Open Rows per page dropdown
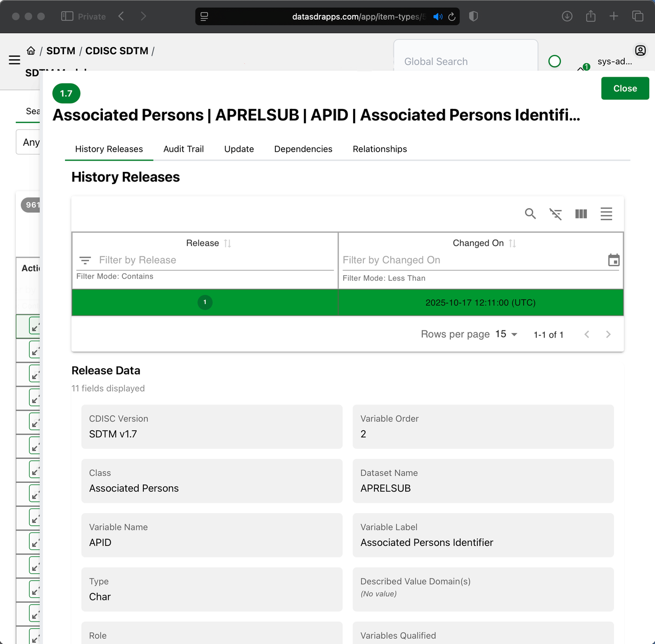This screenshot has width=655, height=644. coord(506,334)
